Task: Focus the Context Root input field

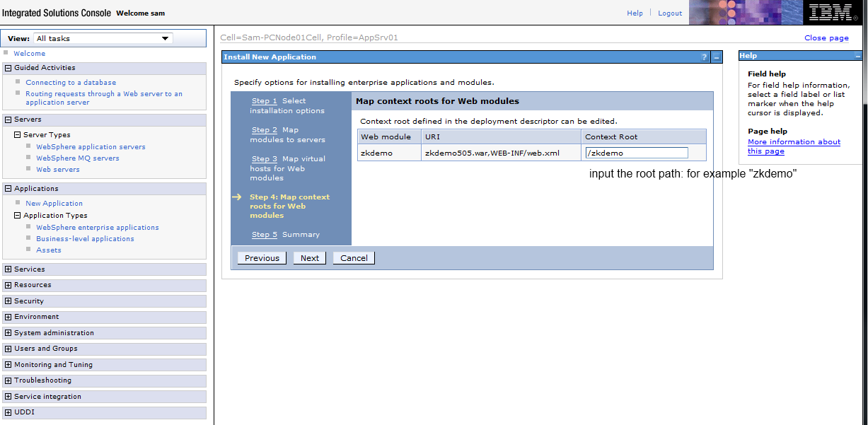Action: pyautogui.click(x=637, y=153)
